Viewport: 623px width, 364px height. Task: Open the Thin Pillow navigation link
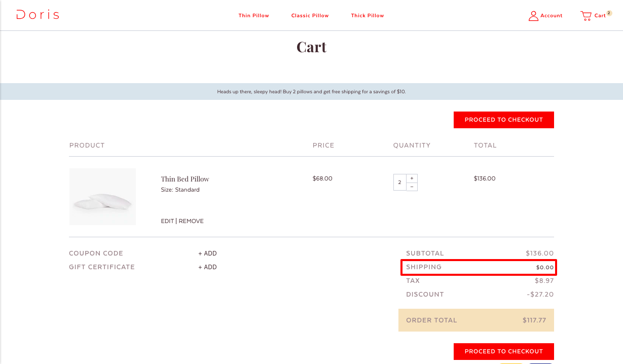coord(253,16)
